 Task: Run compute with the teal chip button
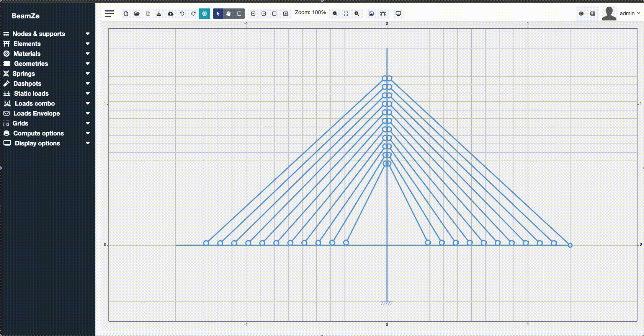(204, 14)
